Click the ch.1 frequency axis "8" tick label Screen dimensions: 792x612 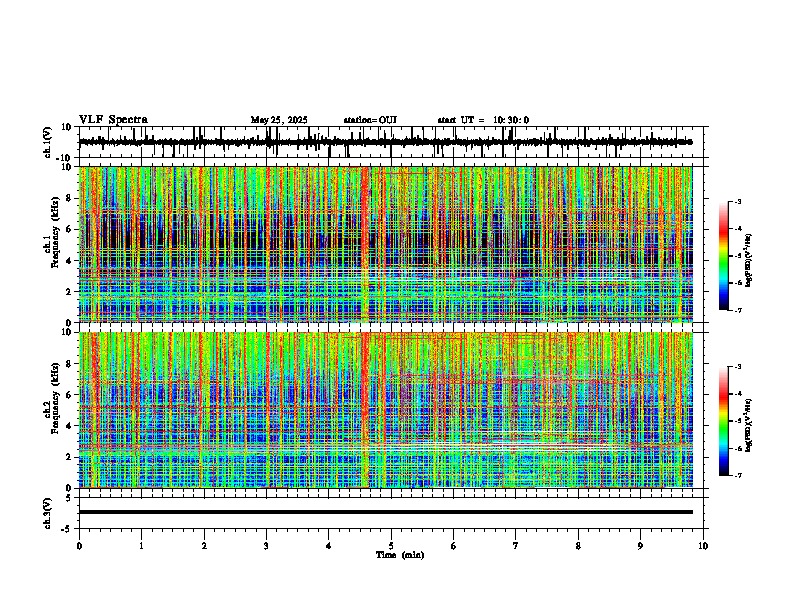pyautogui.click(x=69, y=198)
